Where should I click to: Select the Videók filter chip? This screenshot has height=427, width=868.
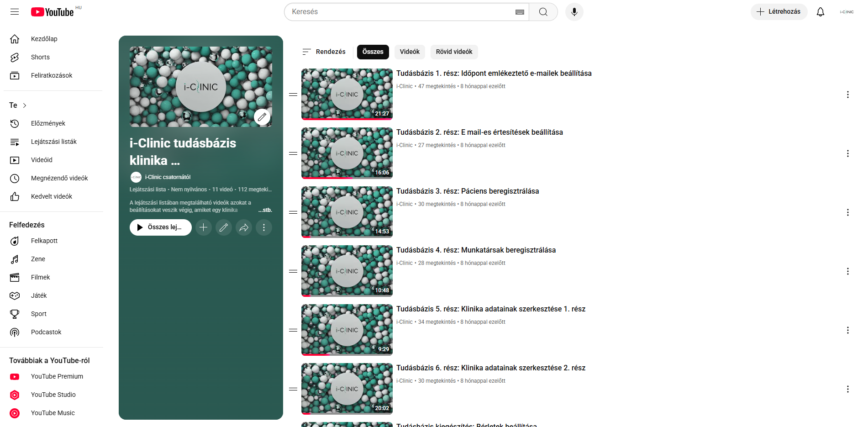(410, 52)
